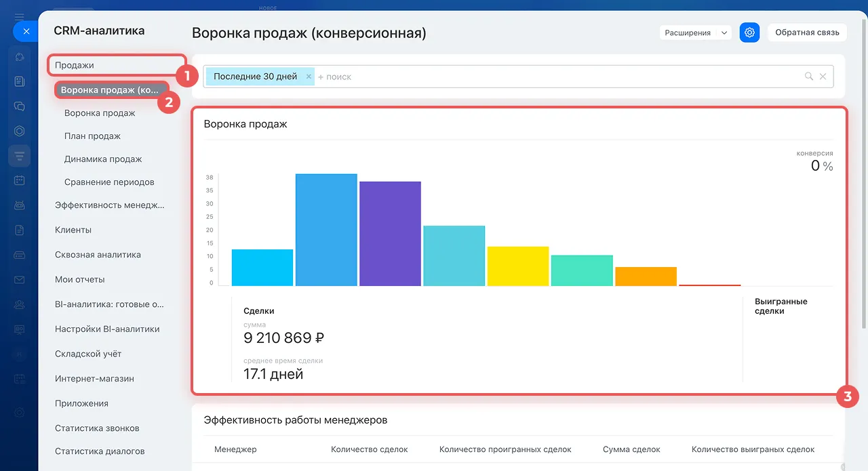Expand the Эффективность менеджеров section
This screenshot has width=868, height=471.
tap(110, 205)
